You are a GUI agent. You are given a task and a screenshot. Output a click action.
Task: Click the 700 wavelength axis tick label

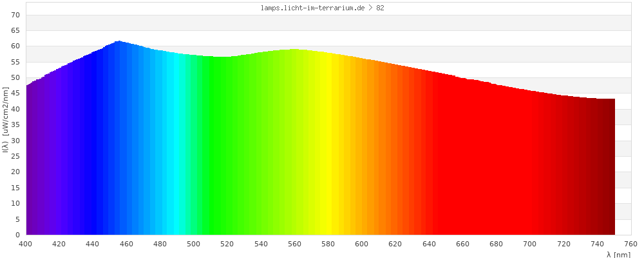[530, 244]
